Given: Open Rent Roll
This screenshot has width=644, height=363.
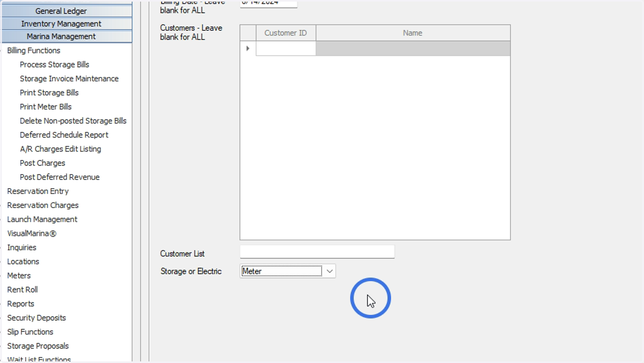Looking at the screenshot, I should click(23, 290).
